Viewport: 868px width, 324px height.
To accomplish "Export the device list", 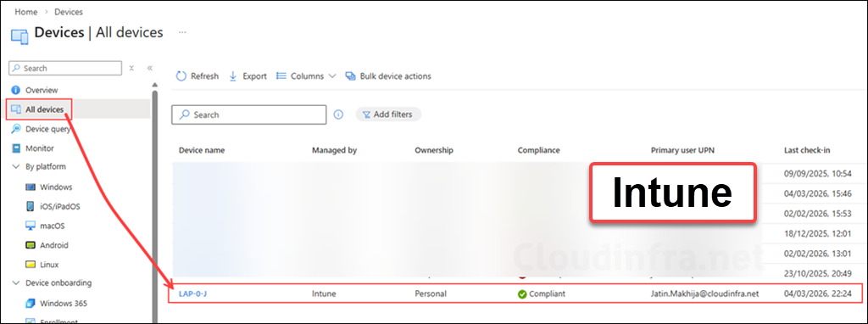I will tap(248, 75).
